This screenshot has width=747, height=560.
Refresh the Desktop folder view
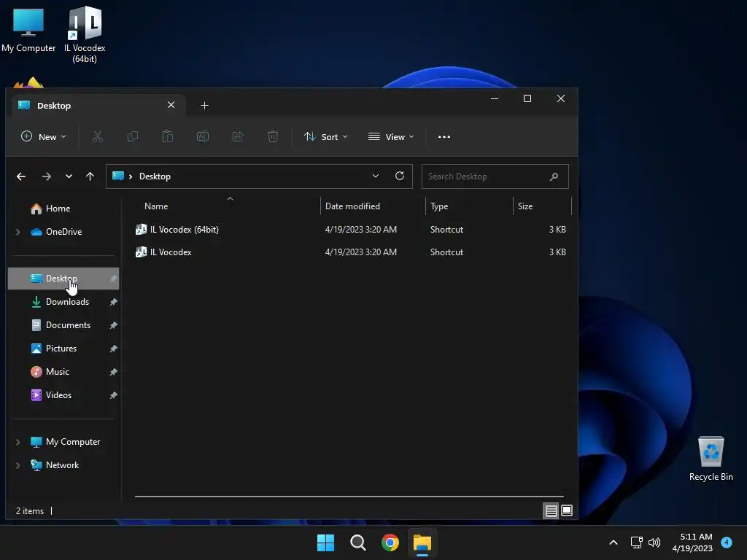tap(400, 176)
